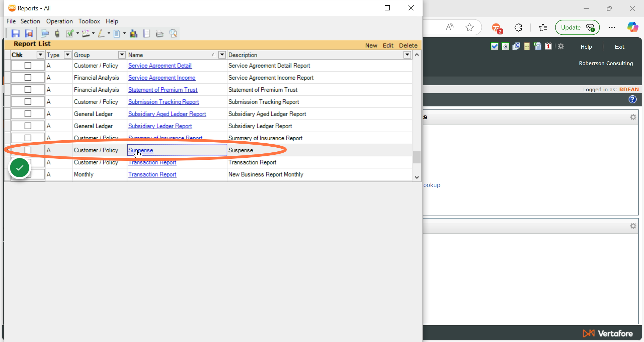644x342 pixels.
Task: Click the read aloud icon in browser address bar
Action: [449, 28]
